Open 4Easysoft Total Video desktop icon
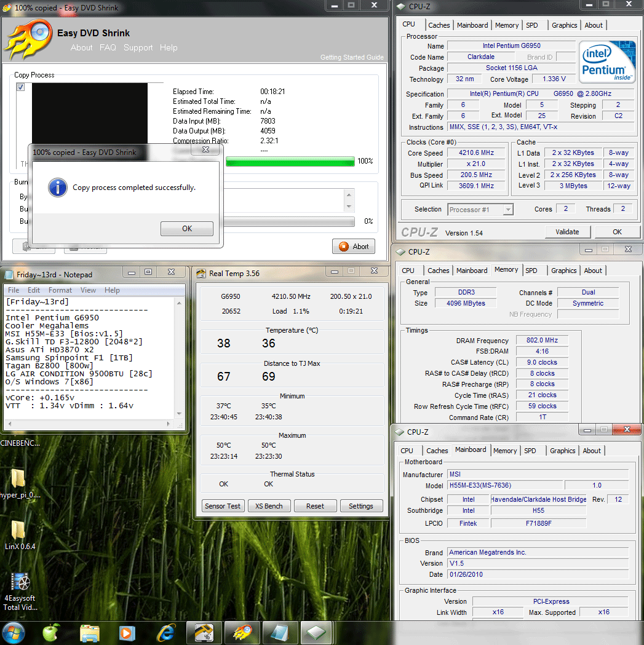Screen dimensions: 644x645 click(20, 592)
